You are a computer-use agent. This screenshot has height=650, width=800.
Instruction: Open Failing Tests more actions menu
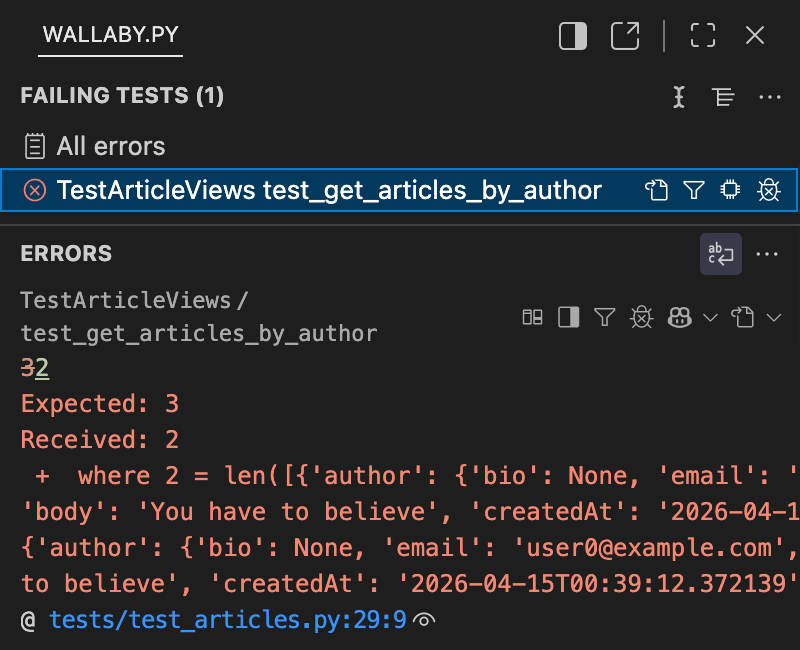[769, 96]
